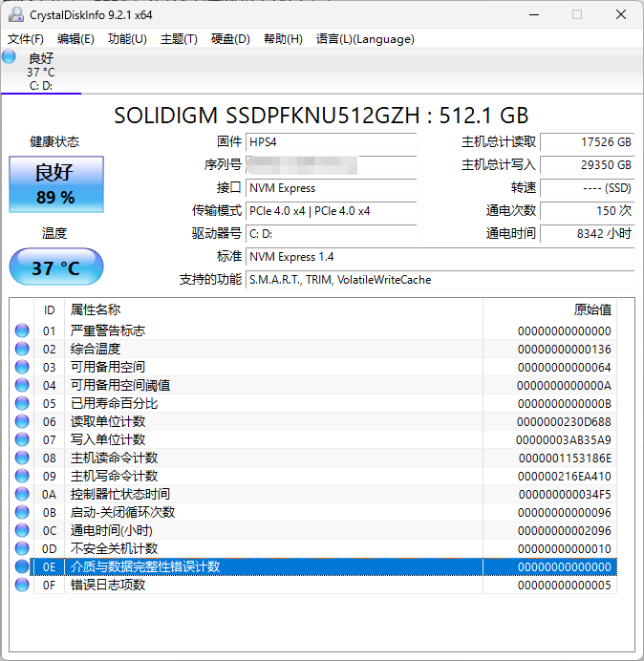Click status orb for attribute 08 主机读命令计数
The width and height of the screenshot is (644, 661).
pos(22,458)
